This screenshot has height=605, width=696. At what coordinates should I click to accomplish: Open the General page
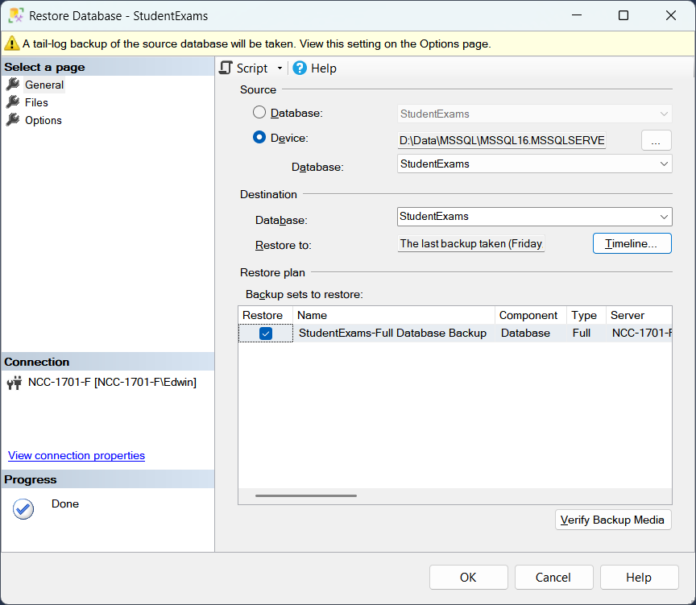click(x=44, y=84)
